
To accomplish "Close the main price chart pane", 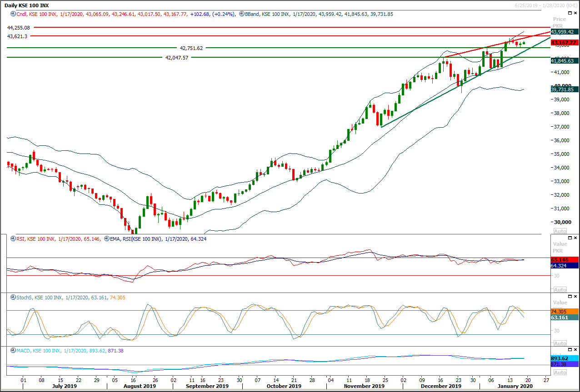I will (576, 14).
